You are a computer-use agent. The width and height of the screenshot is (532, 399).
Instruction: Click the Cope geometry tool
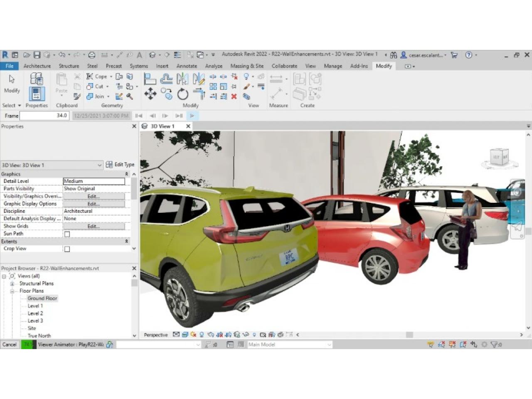pyautogui.click(x=97, y=76)
